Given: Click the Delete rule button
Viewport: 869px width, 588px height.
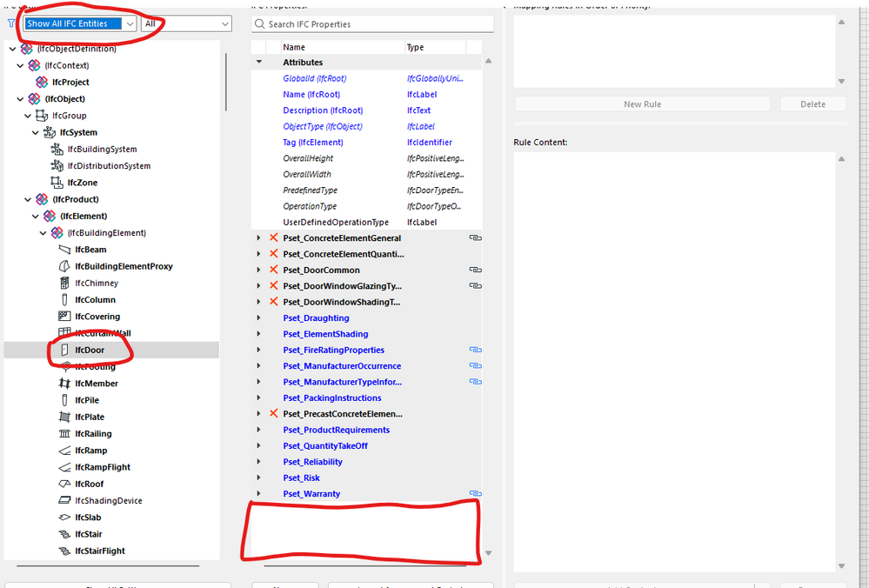Looking at the screenshot, I should [x=813, y=104].
